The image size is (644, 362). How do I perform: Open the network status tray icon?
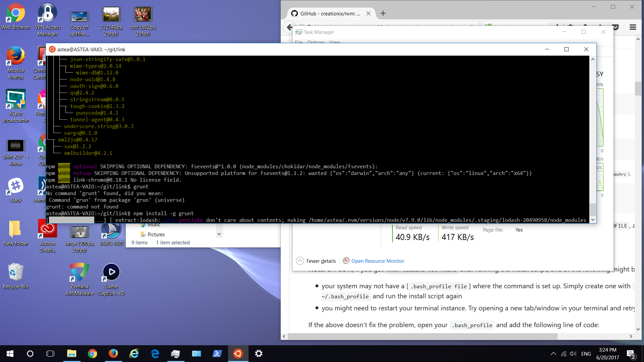pos(564,354)
